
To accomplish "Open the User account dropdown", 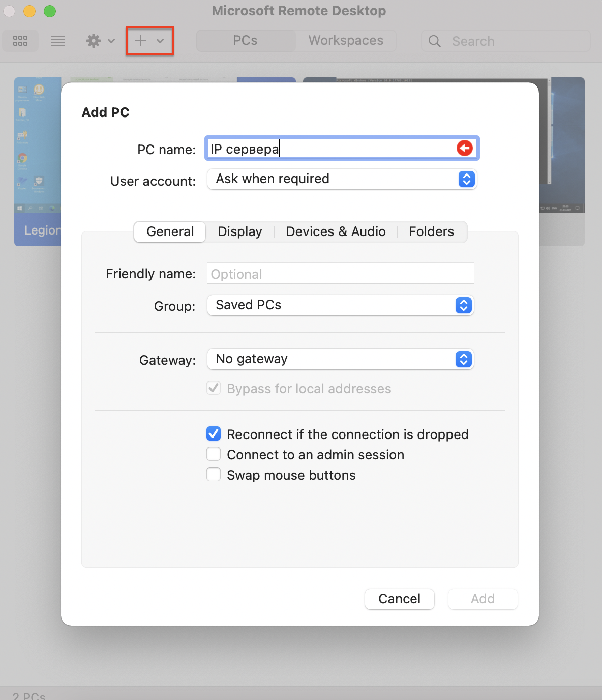I will coord(342,179).
